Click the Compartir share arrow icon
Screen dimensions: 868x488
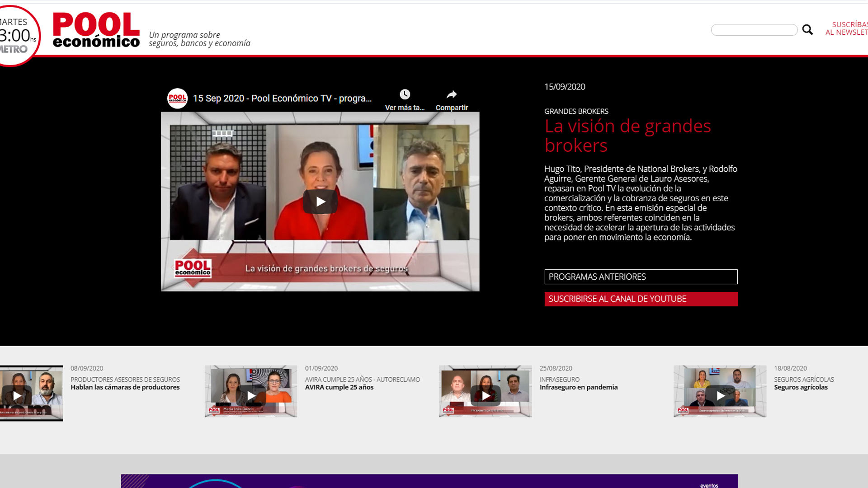click(x=452, y=94)
